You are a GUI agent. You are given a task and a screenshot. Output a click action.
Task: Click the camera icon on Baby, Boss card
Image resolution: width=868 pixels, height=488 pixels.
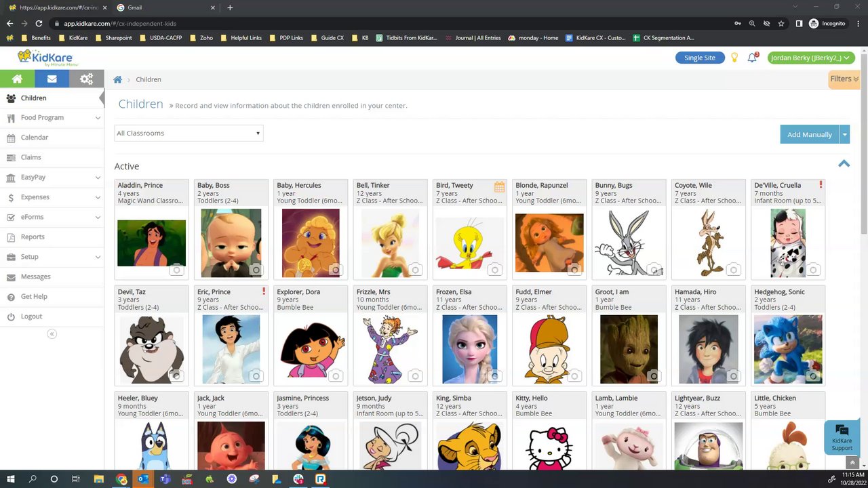256,270
